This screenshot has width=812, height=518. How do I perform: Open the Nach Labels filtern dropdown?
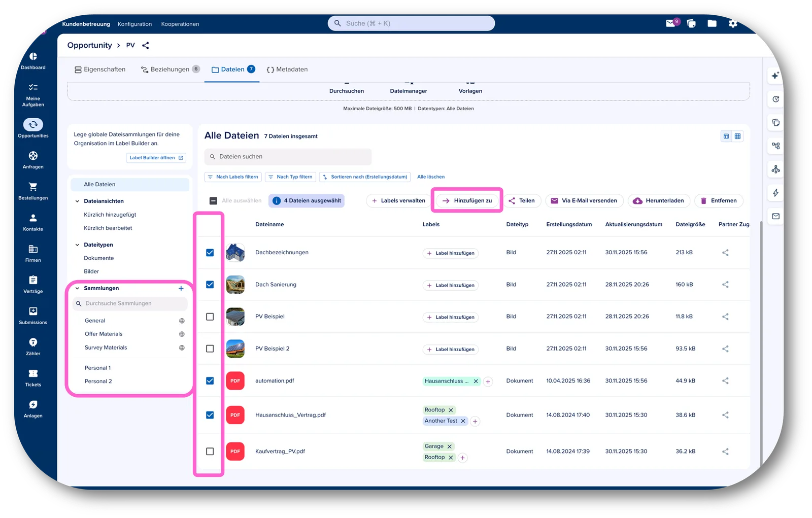pos(233,177)
